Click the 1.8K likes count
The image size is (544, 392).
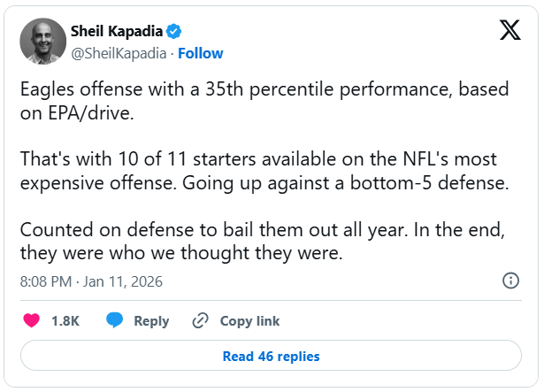pos(65,320)
